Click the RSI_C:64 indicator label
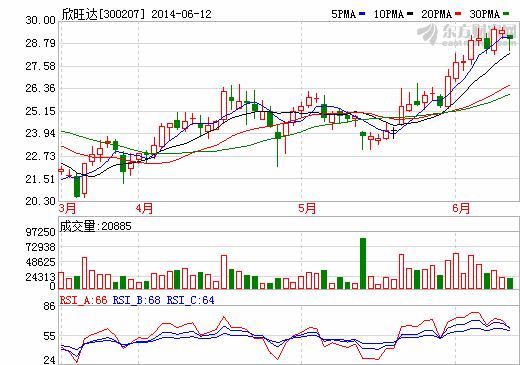This screenshot has width=520, height=365. [x=190, y=300]
